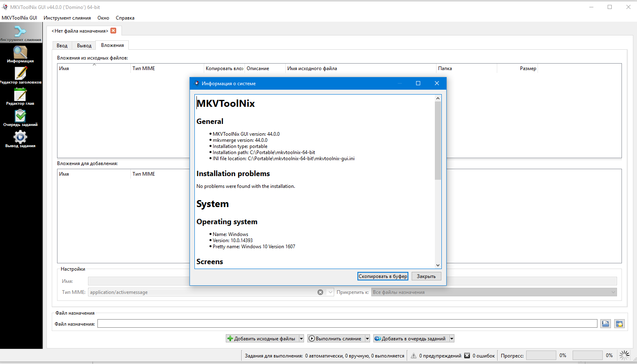Click 'Скопировать в буфер' button
This screenshot has width=637, height=364.
pyautogui.click(x=383, y=276)
